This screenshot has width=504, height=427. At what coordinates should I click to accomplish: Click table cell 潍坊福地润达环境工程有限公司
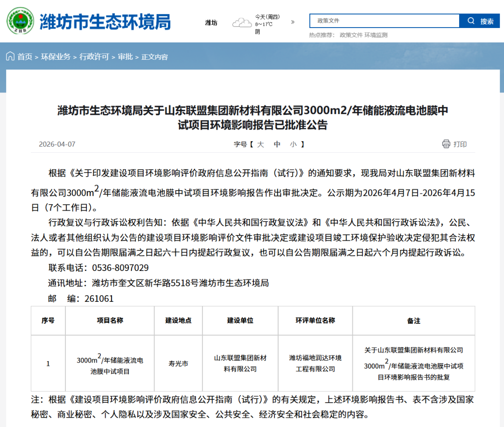[x=315, y=363]
